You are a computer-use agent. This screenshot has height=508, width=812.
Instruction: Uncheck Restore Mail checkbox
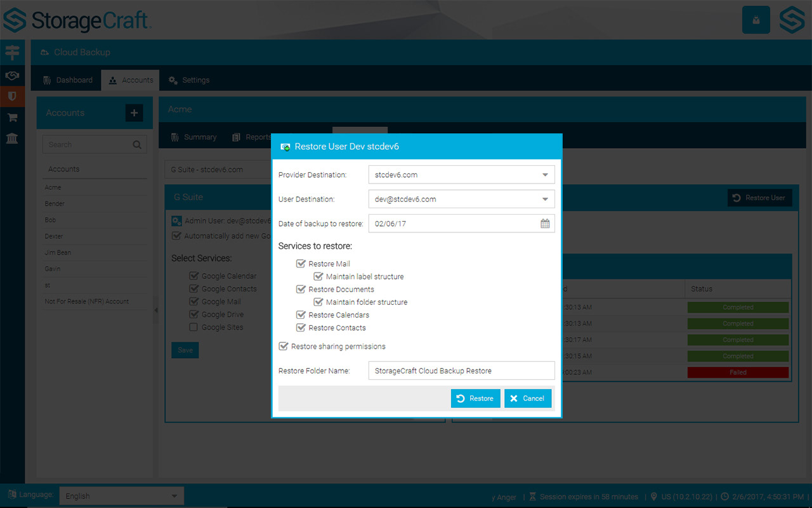coord(301,264)
